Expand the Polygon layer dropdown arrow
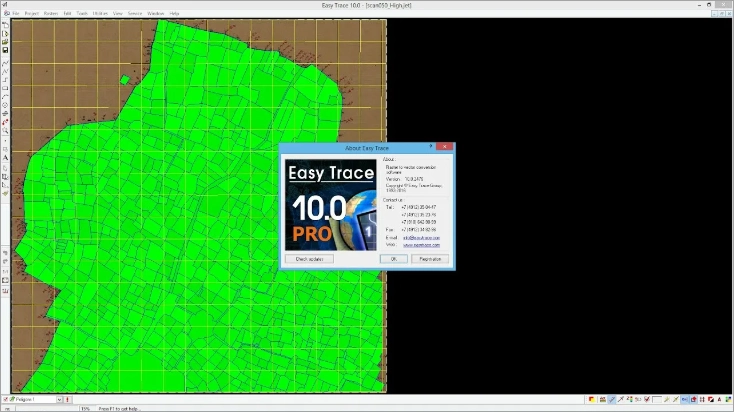734x412 pixels. pos(59,399)
